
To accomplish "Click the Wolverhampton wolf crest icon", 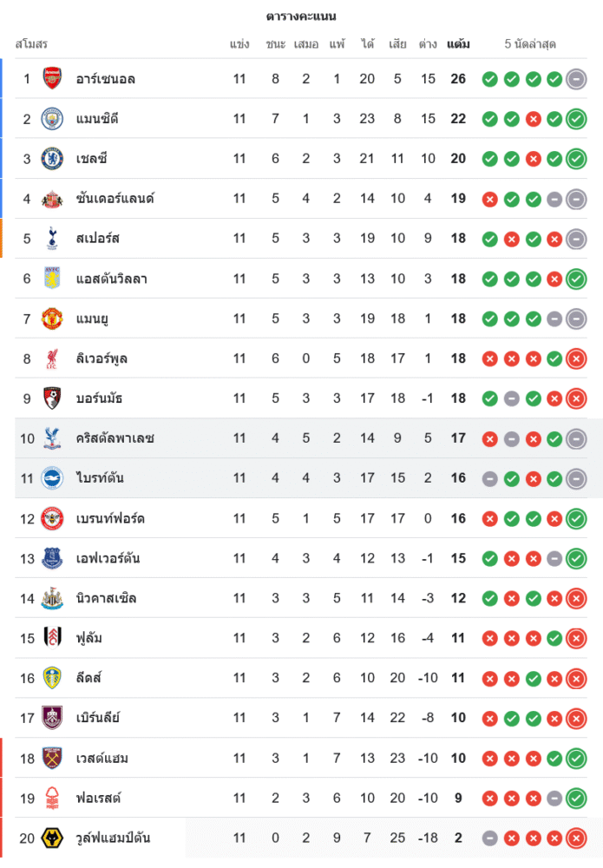I will 52,838.
